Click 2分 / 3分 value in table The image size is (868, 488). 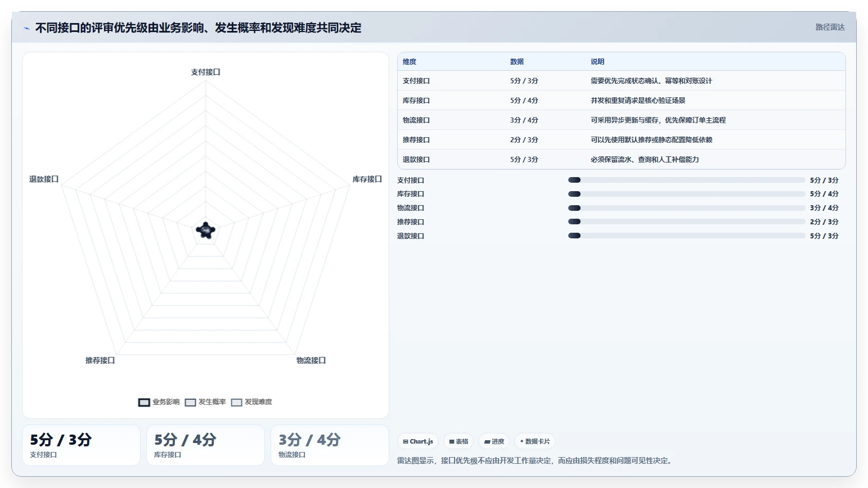[524, 140]
